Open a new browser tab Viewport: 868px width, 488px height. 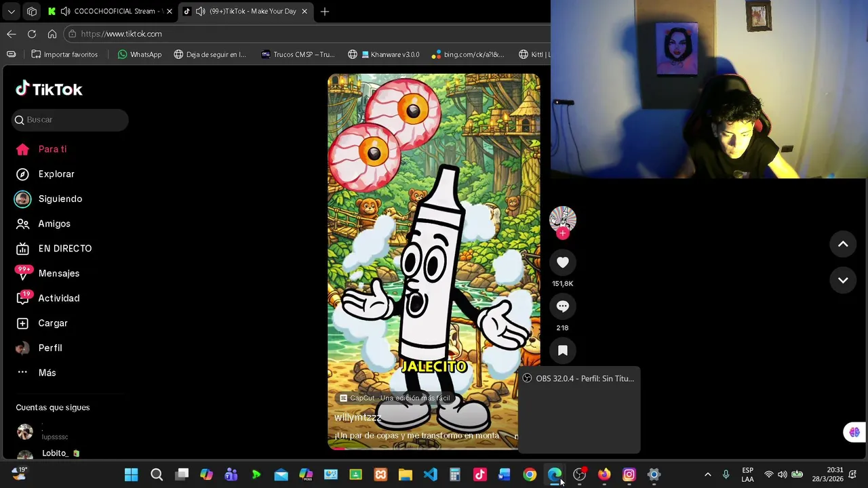pyautogui.click(x=325, y=12)
